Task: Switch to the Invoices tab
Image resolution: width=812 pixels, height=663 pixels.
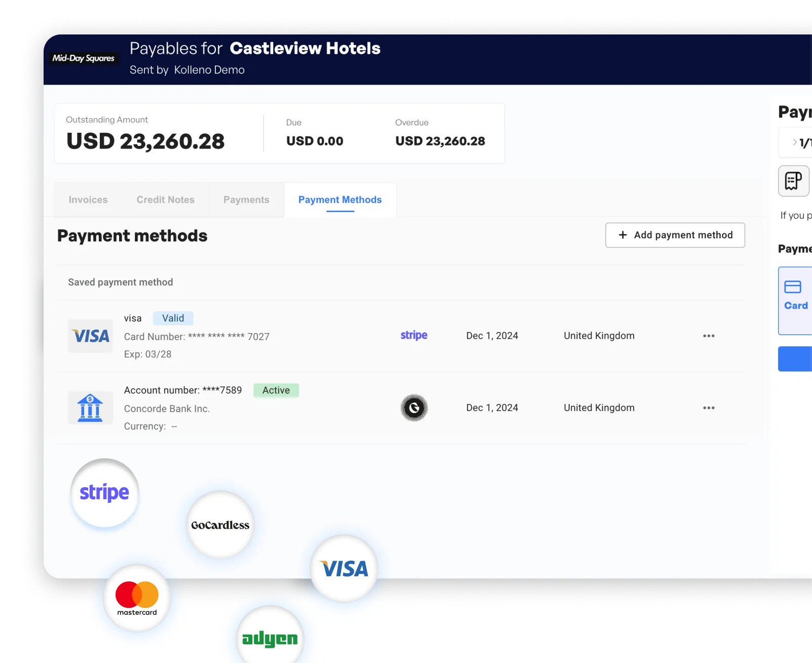Action: pos(88,200)
